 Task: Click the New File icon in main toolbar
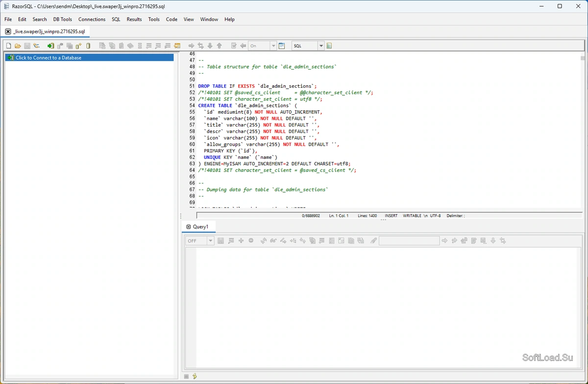pyautogui.click(x=8, y=46)
